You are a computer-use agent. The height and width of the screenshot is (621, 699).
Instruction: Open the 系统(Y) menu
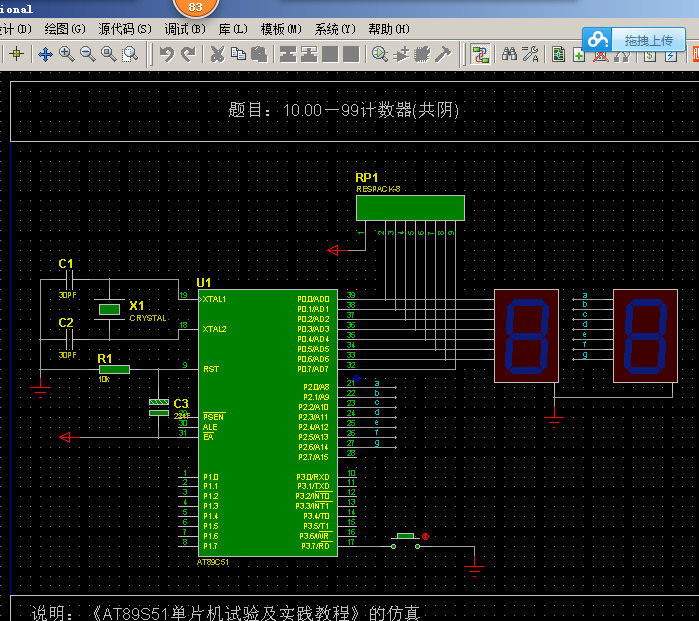pos(335,29)
